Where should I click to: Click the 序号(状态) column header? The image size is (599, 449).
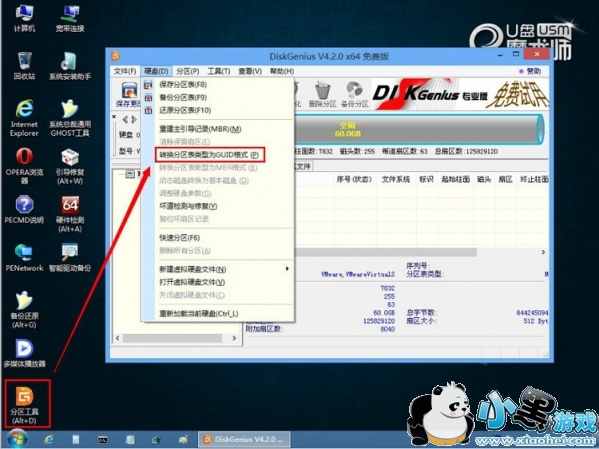click(354, 179)
